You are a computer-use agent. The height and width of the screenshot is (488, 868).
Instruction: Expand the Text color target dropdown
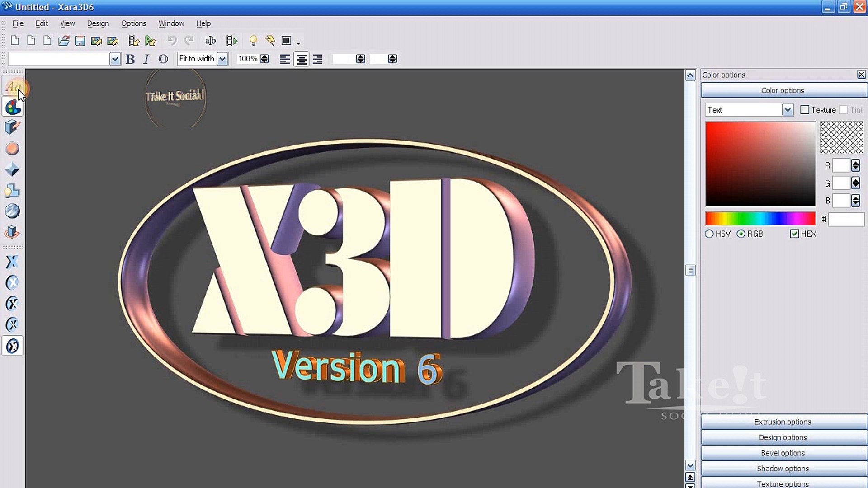click(788, 110)
